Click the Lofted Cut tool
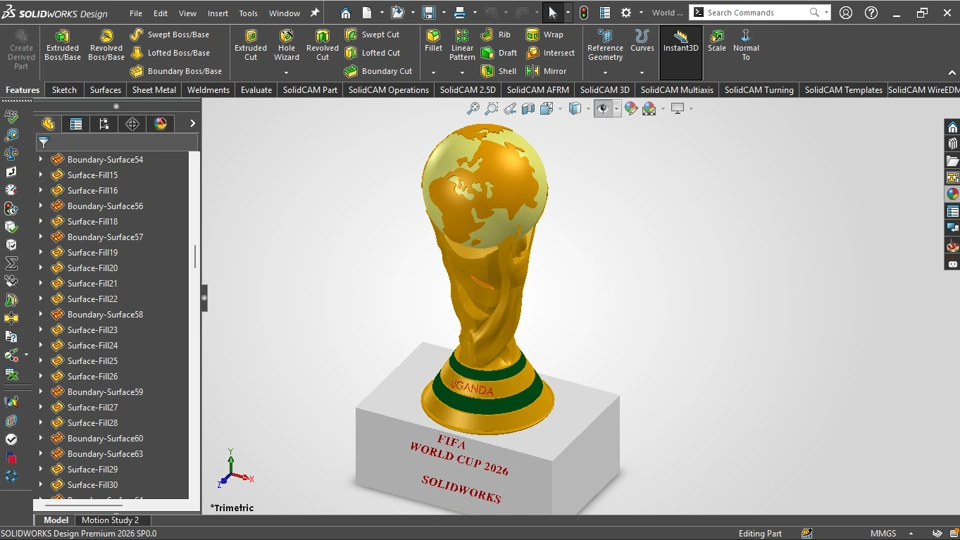The width and height of the screenshot is (960, 540). coord(372,53)
